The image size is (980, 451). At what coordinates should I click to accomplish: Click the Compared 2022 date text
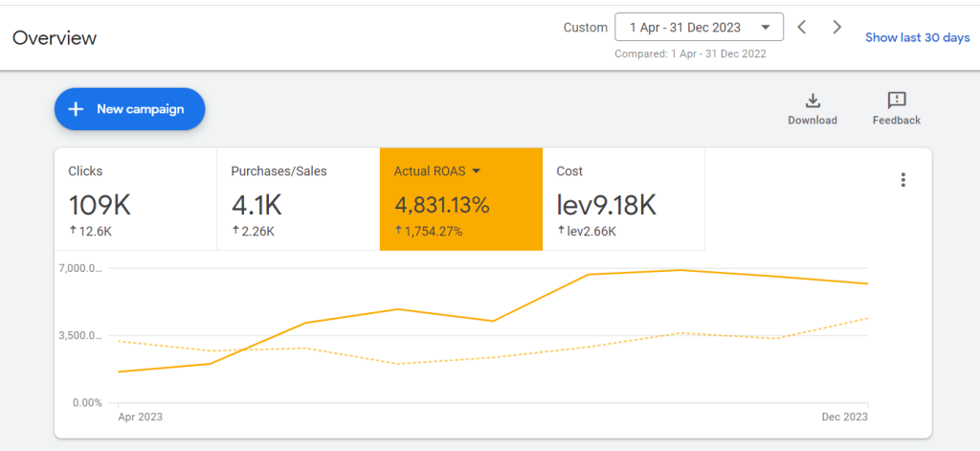click(690, 54)
